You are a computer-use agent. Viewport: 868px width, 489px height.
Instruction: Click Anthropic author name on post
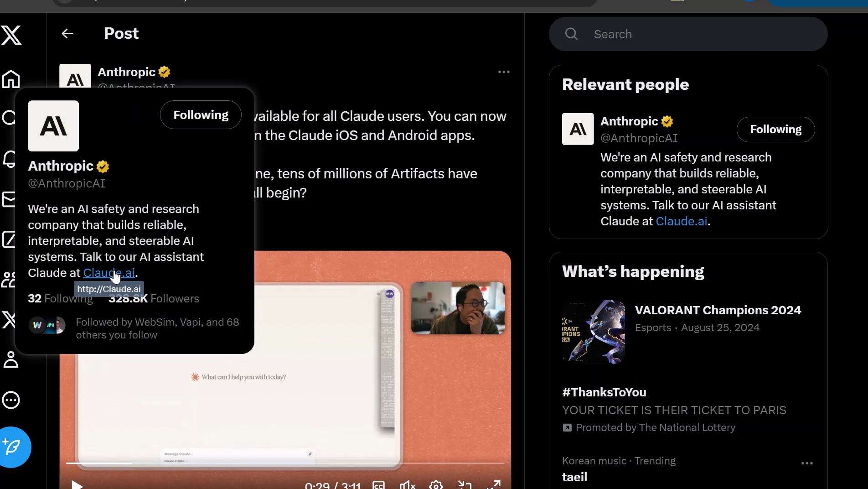click(x=127, y=72)
